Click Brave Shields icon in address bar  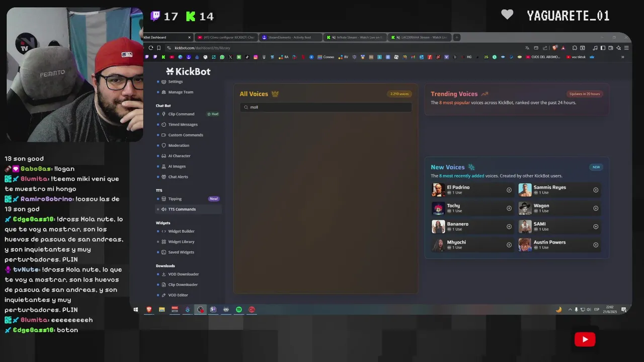(x=554, y=48)
